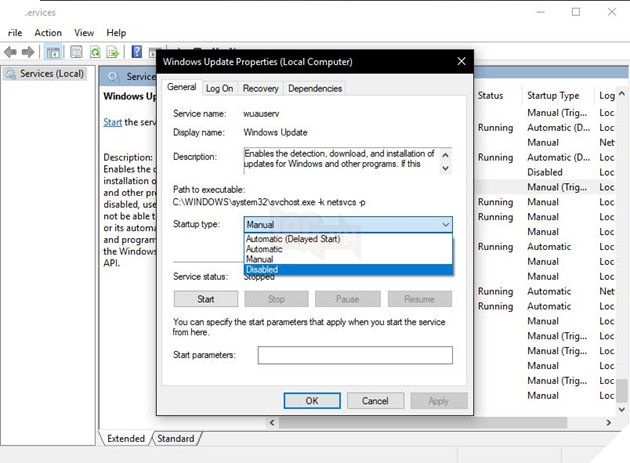The width and height of the screenshot is (630, 463).
Task: Switch to the Standard view tab
Action: (x=176, y=438)
